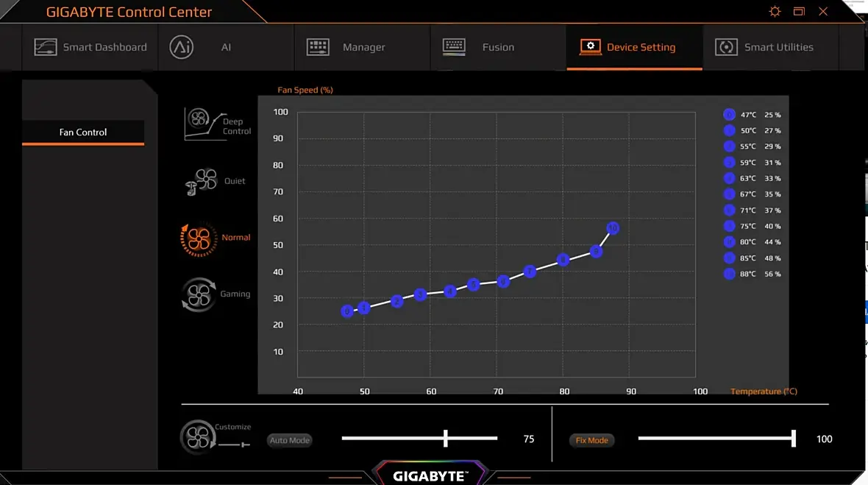
Task: Click the Fan Speed (%) axis label
Action: [305, 90]
